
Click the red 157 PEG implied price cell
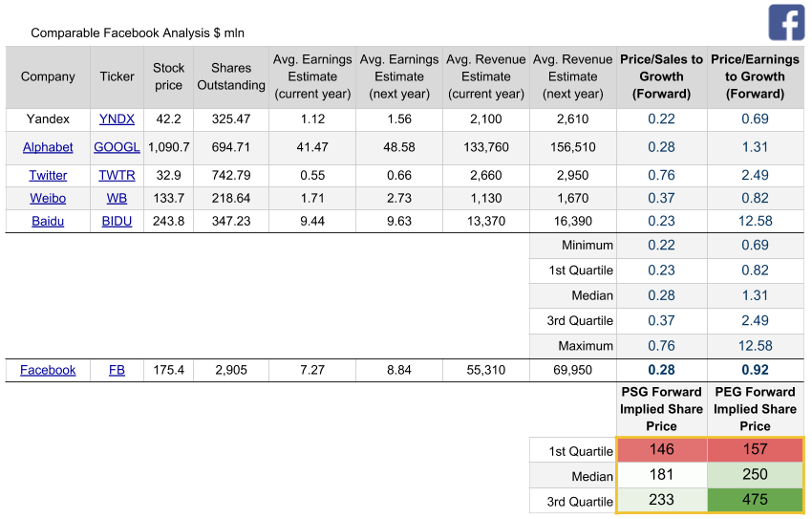[x=755, y=449]
